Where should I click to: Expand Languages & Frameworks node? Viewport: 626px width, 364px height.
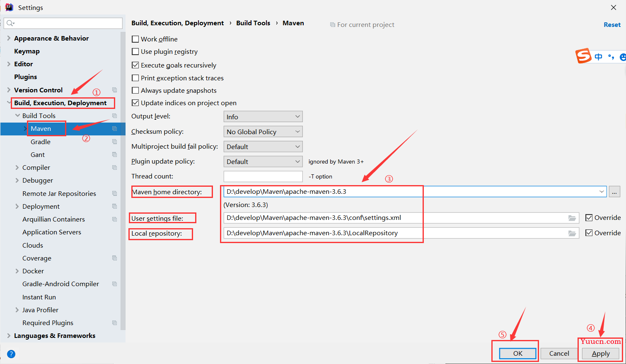coord(9,335)
